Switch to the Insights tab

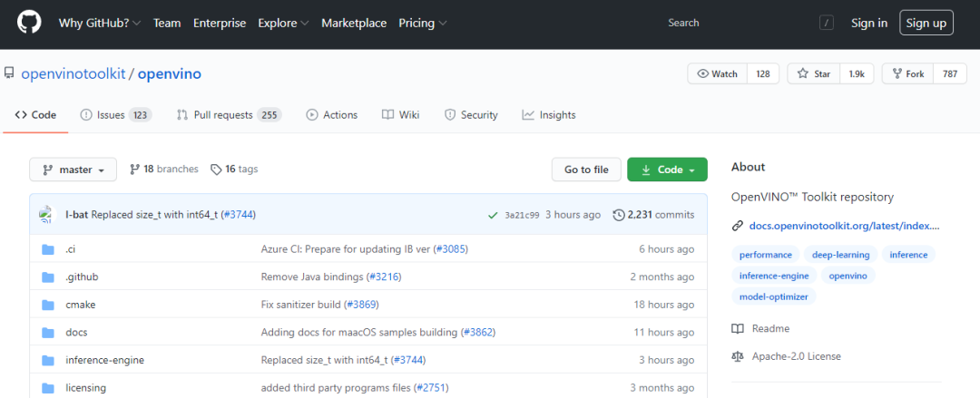point(549,115)
